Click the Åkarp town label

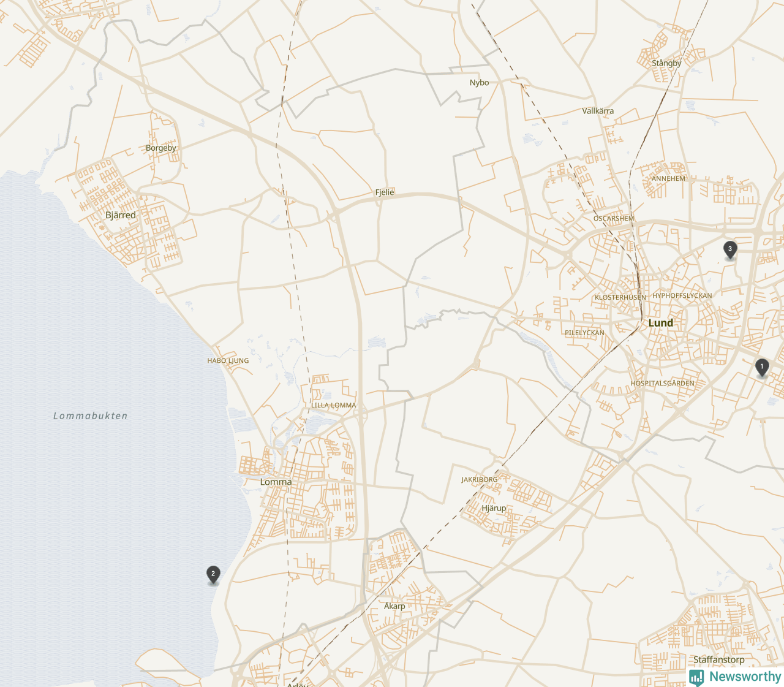click(394, 606)
